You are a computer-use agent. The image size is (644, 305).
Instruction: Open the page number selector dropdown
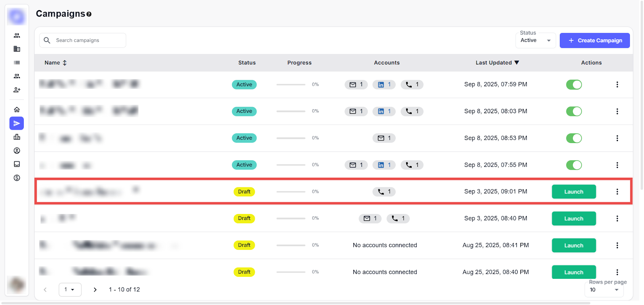pos(70,290)
